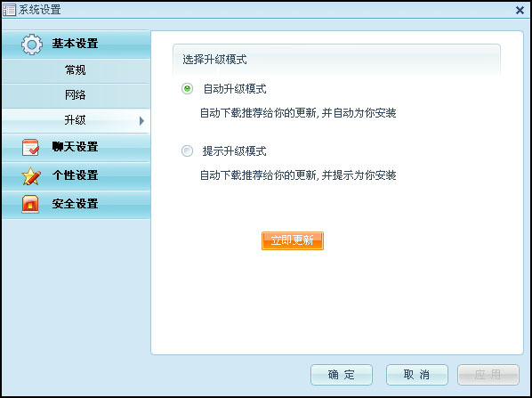Open the 网络 settings page
The height and width of the screenshot is (398, 532).
pos(76,95)
